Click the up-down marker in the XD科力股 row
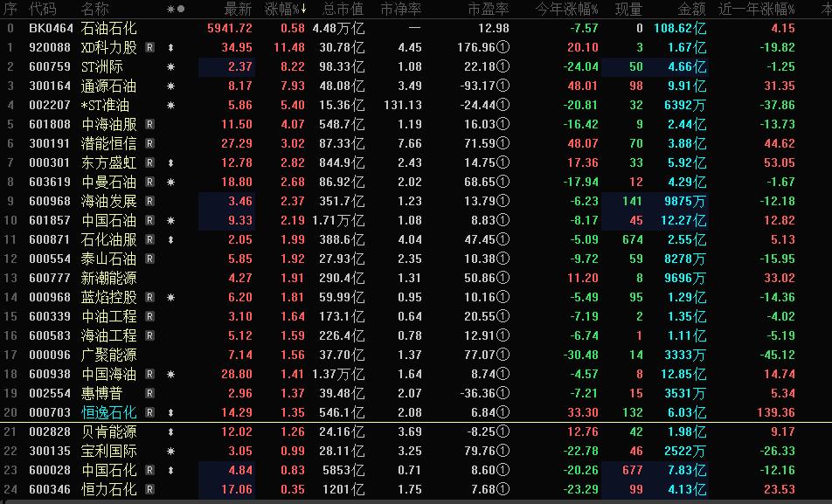Image resolution: width=832 pixels, height=504 pixels. [171, 48]
